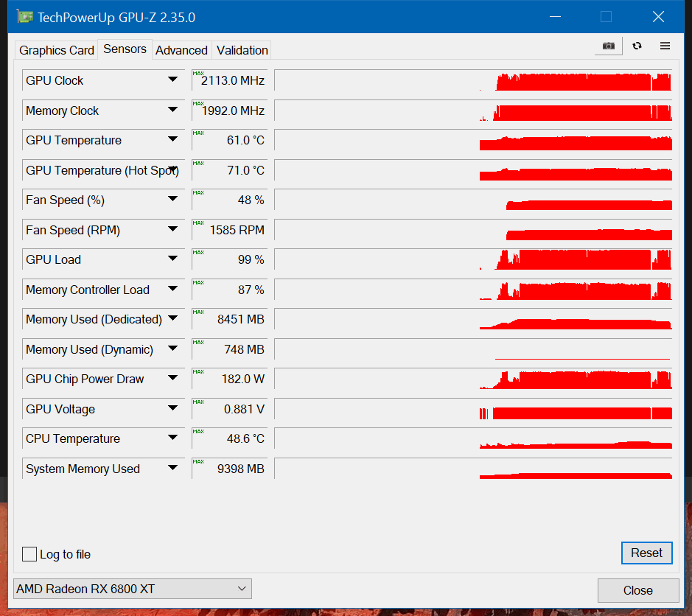
Task: Click the System Memory Used graph
Action: 473,468
